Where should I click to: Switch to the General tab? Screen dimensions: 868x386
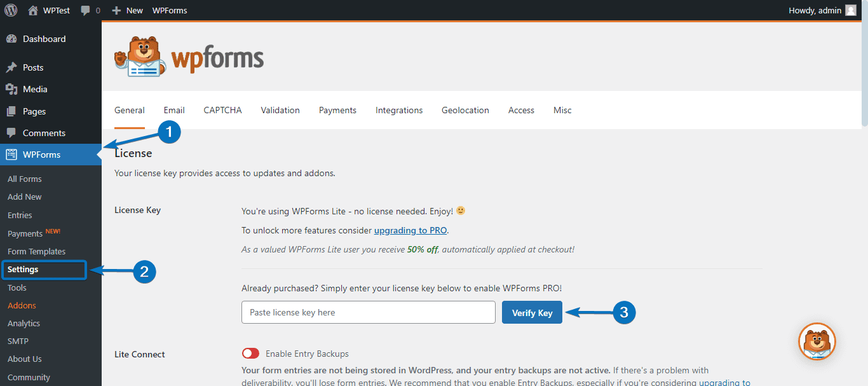coord(130,110)
